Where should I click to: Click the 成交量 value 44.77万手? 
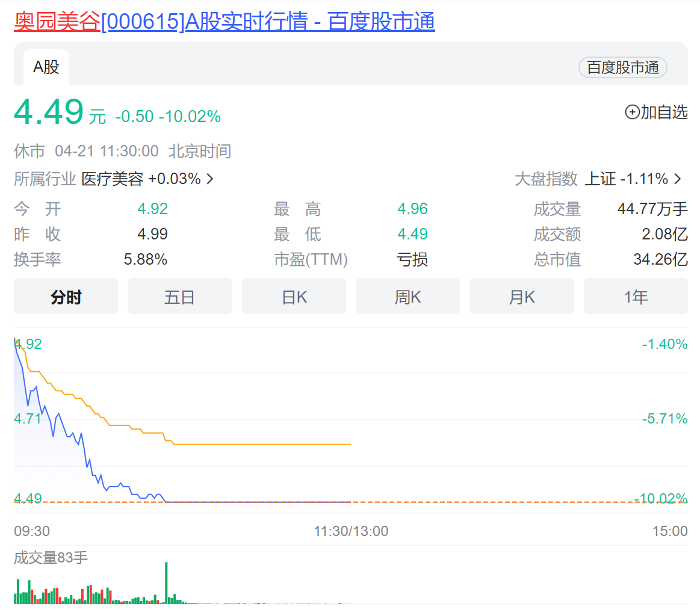click(652, 209)
